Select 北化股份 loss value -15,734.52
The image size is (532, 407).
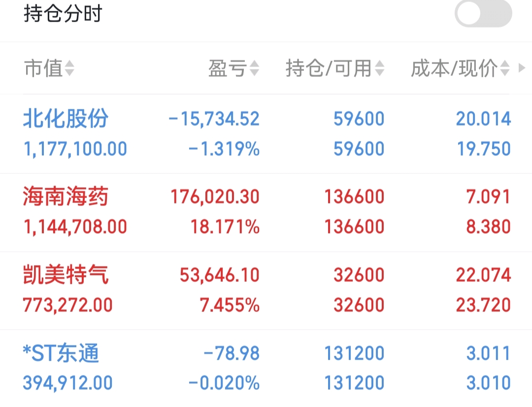[x=214, y=119]
